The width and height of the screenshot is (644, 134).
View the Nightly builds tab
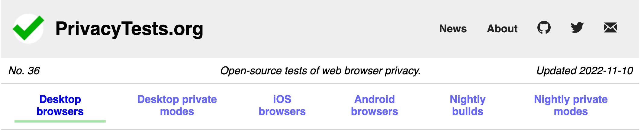point(468,105)
